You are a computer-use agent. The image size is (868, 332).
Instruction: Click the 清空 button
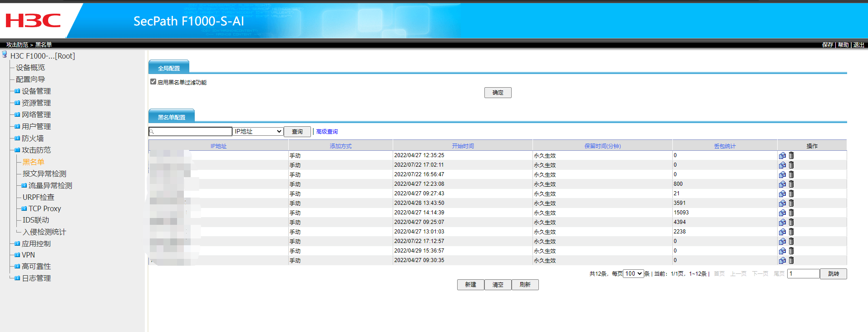(498, 285)
